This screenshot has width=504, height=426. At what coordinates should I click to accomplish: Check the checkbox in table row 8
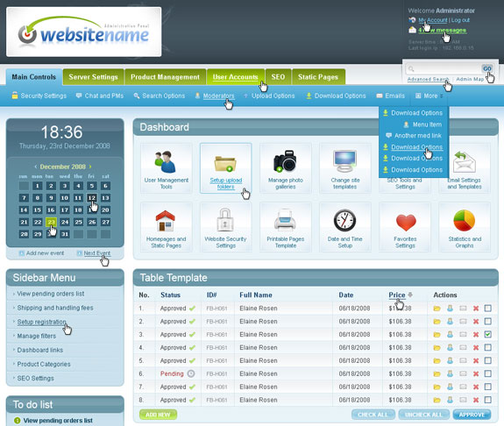click(x=487, y=400)
